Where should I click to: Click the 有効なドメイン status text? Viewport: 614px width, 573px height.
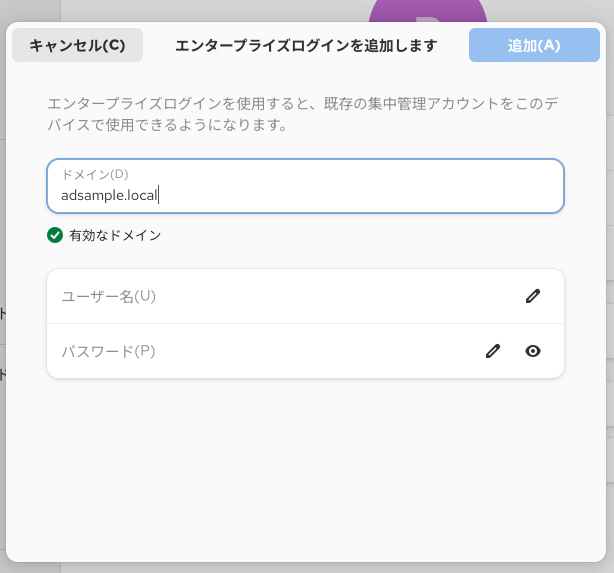[x=115, y=236]
